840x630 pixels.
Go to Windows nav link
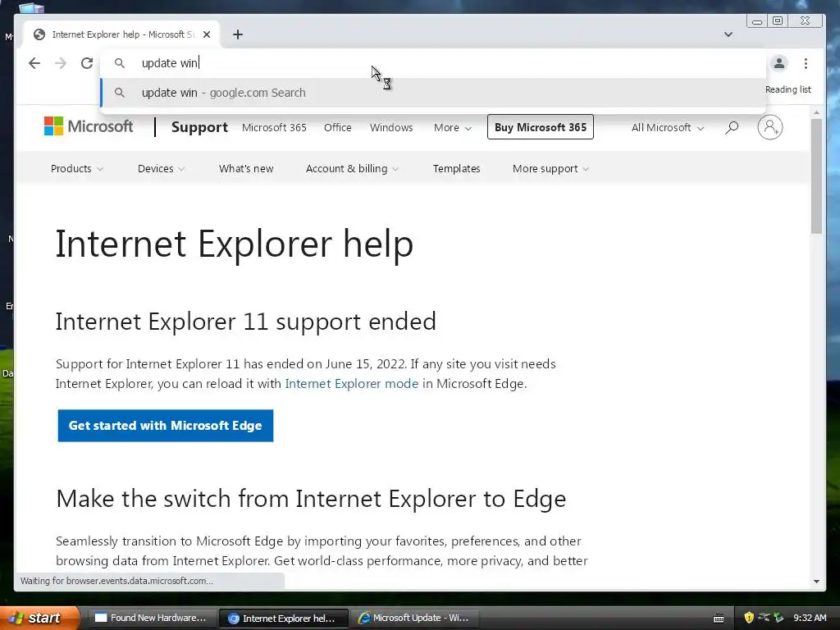[x=391, y=127]
